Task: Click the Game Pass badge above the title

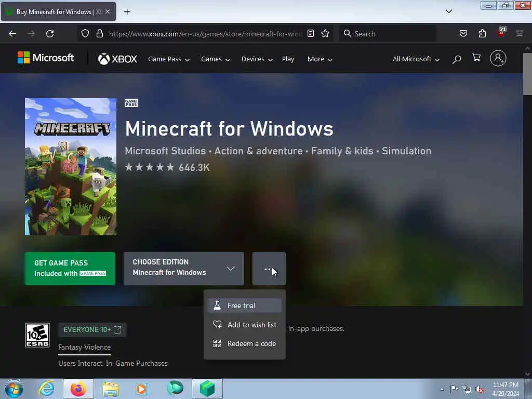Action: click(131, 103)
